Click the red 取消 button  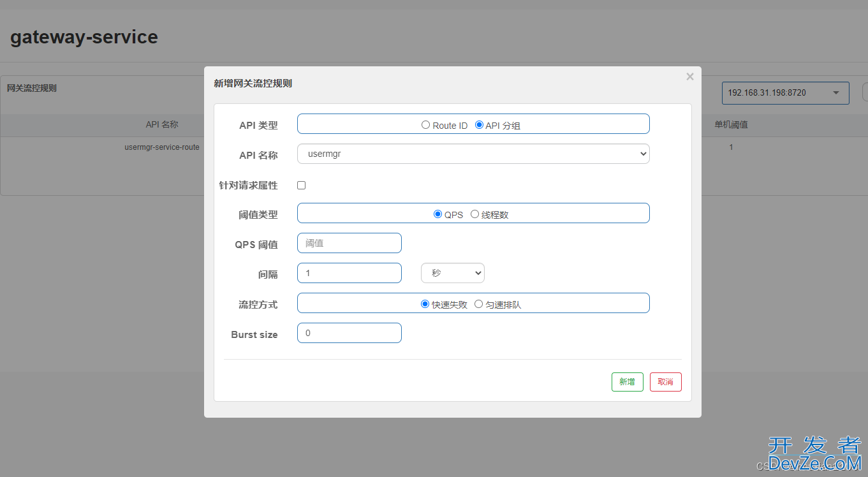pyautogui.click(x=666, y=382)
